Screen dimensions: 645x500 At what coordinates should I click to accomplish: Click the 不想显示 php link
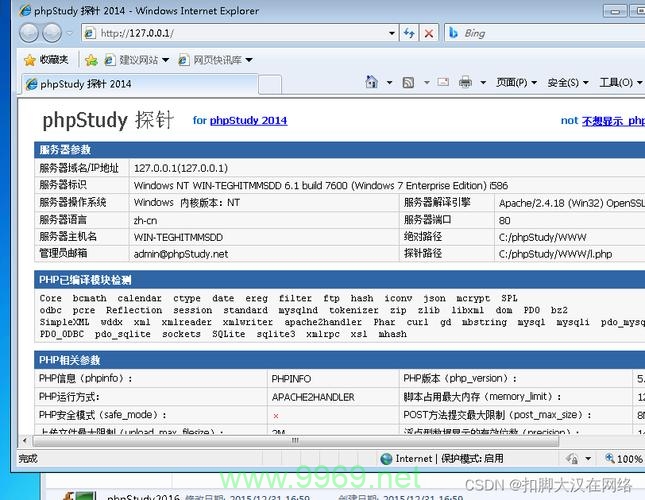613,121
